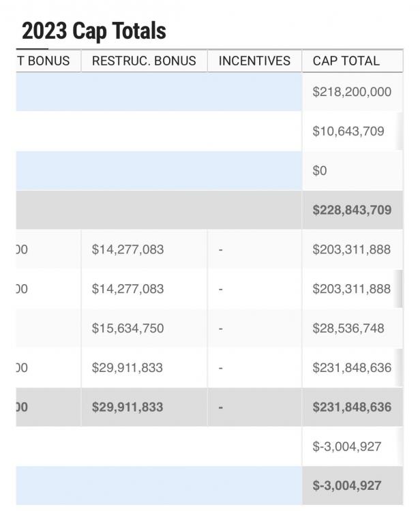The height and width of the screenshot is (511, 420).
Task: Select the bold $231,848,636 cap total
Action: [x=352, y=407]
